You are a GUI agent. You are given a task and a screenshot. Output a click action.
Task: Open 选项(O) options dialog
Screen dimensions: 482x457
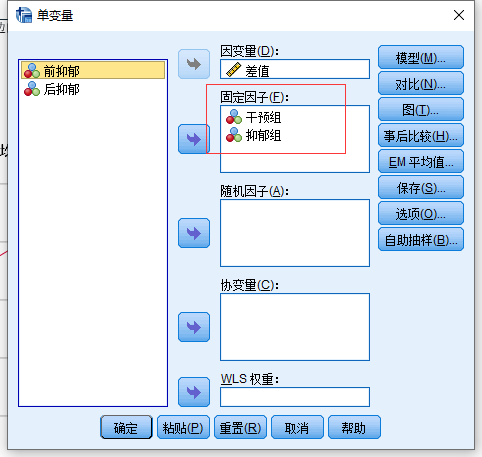[x=421, y=214]
